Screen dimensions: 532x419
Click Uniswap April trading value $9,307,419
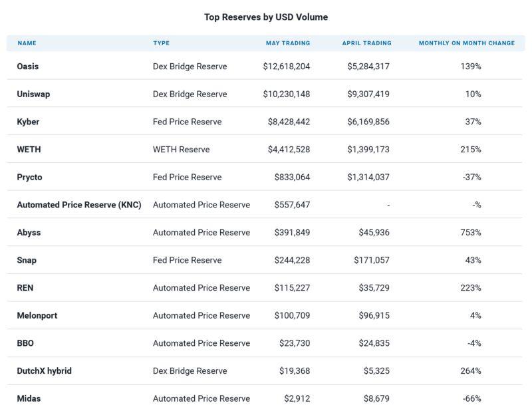coord(368,94)
